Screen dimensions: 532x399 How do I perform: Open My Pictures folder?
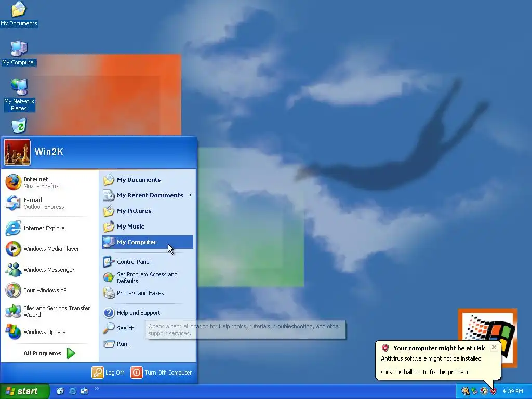[148, 211]
